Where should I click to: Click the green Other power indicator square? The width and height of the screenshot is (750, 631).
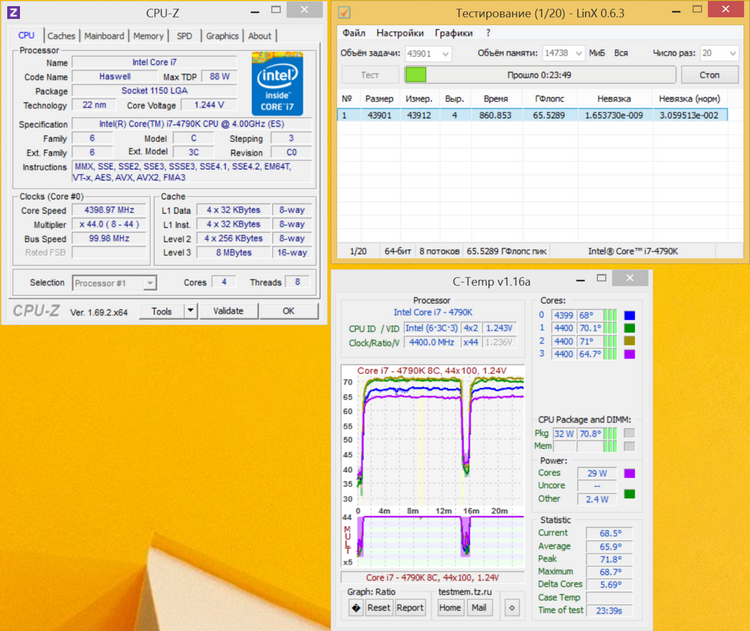pos(629,493)
